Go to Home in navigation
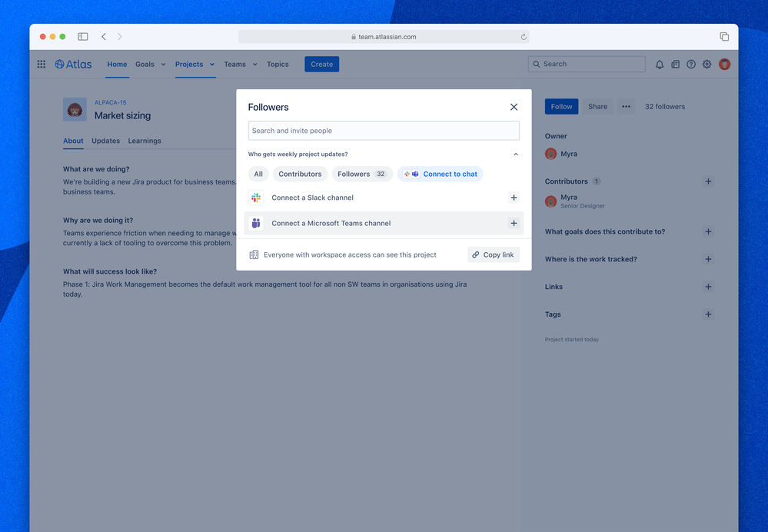The image size is (768, 532). click(117, 64)
